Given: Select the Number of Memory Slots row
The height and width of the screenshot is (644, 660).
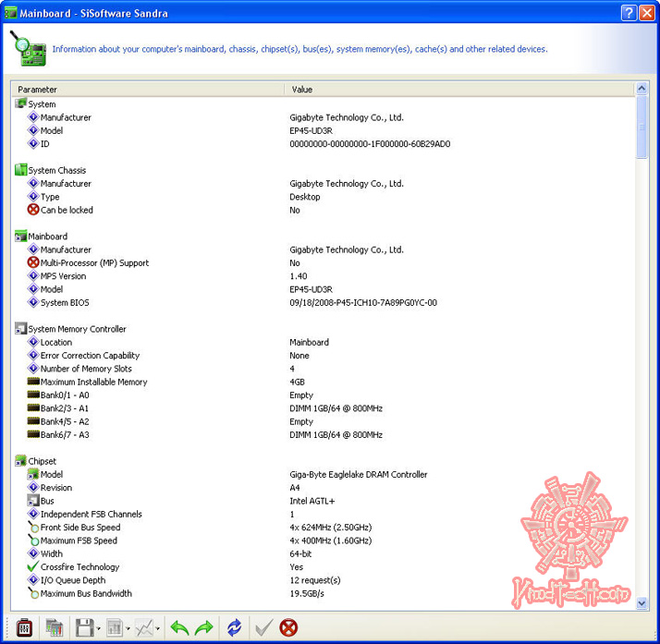Looking at the screenshot, I should (x=324, y=369).
